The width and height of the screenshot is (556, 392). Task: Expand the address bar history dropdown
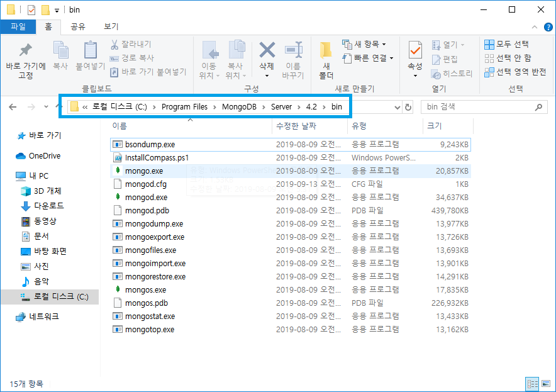click(x=398, y=107)
